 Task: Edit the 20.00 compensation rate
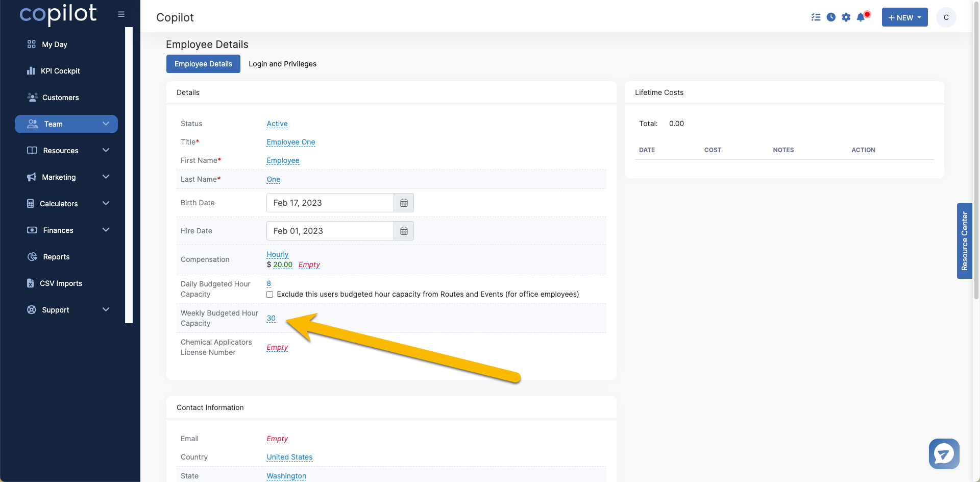pos(283,264)
